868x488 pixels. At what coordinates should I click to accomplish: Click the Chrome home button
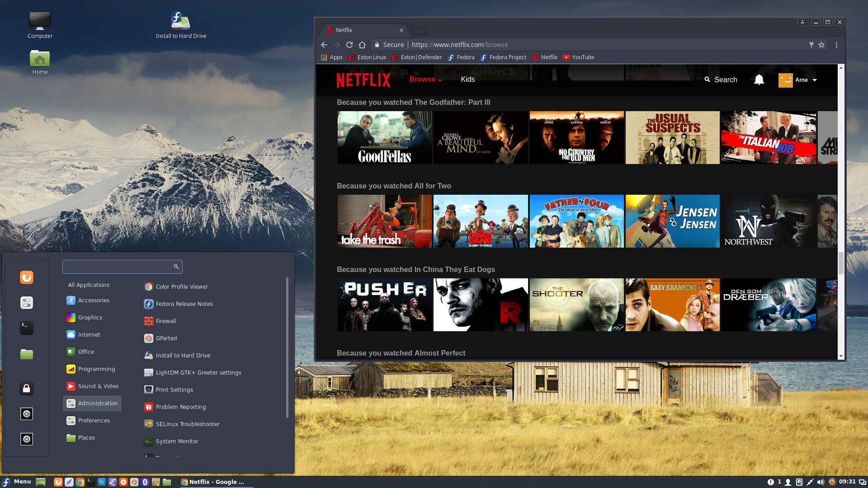click(362, 45)
